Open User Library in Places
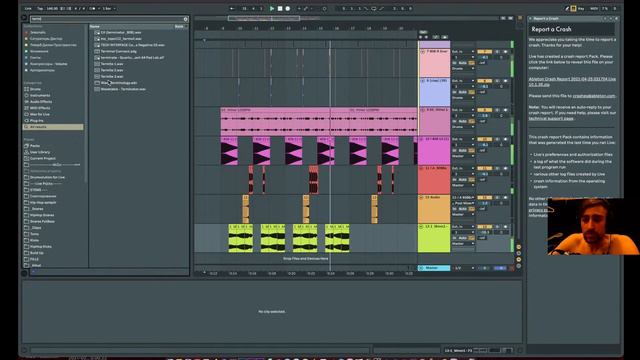 click(40, 152)
